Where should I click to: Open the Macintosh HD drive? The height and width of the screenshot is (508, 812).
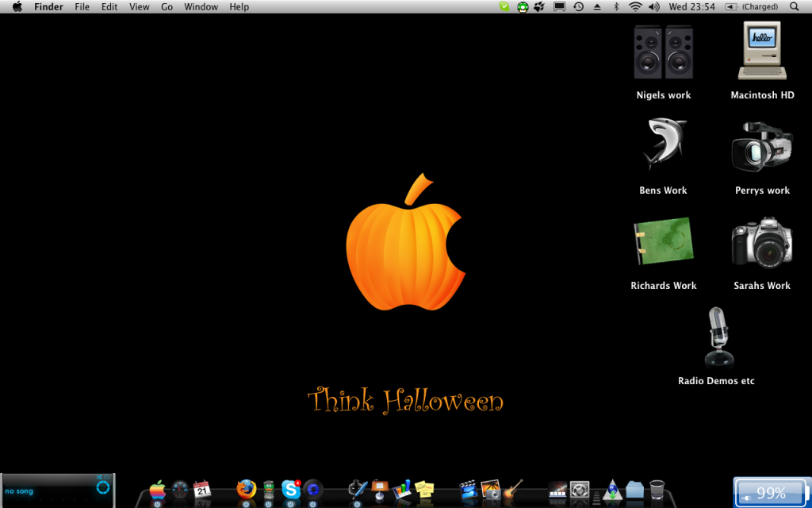(762, 51)
